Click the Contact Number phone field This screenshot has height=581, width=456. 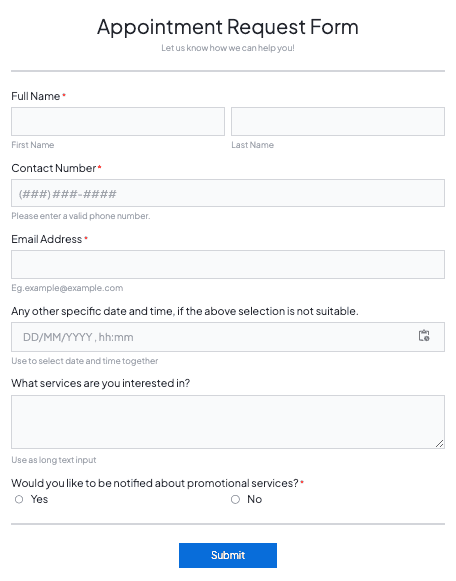click(228, 193)
